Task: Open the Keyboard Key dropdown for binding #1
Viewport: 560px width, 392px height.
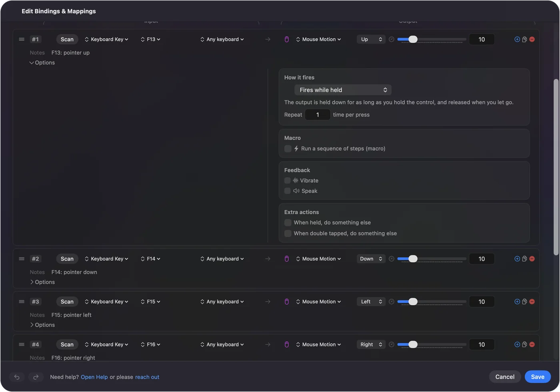Action: (x=106, y=39)
